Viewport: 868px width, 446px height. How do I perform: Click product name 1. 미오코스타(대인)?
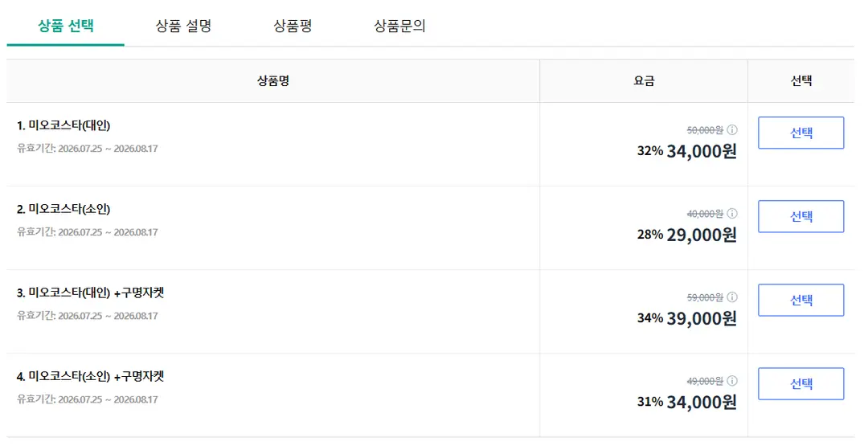point(63,125)
